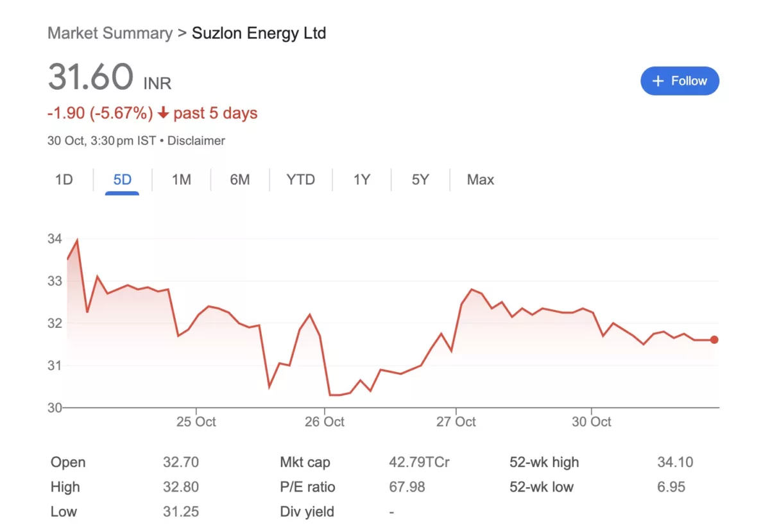The image size is (770, 532).
Task: View the 1Y price history tab
Action: (362, 180)
